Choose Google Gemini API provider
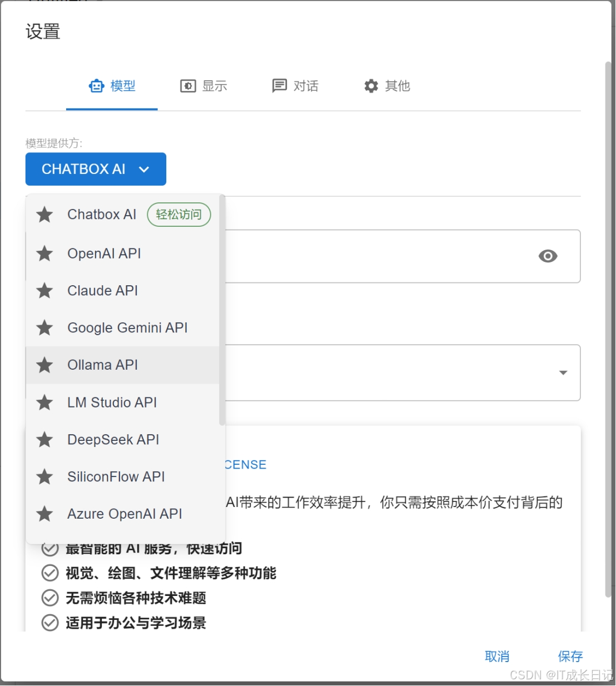 123,328
